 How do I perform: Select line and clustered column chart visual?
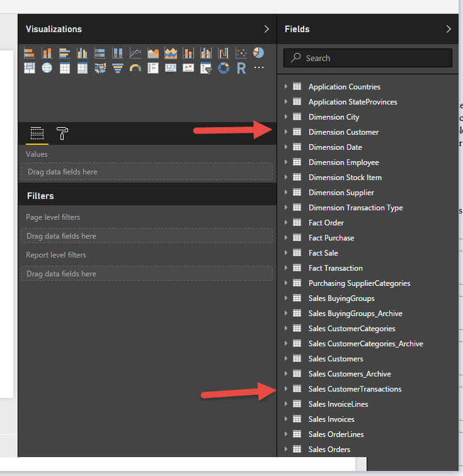pos(206,53)
